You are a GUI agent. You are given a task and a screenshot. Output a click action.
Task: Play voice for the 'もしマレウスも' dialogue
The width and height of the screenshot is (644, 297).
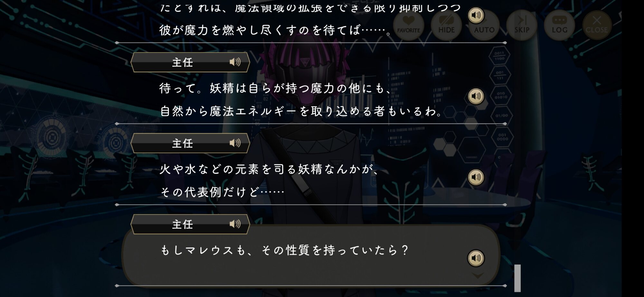pos(476,258)
